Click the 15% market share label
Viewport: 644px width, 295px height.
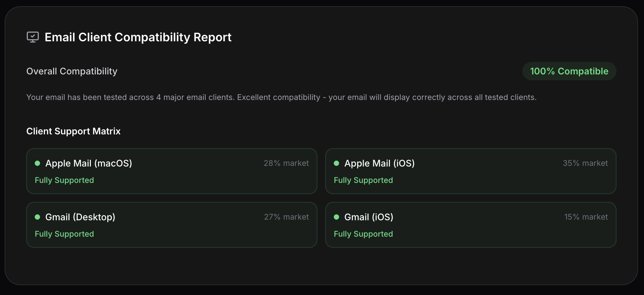point(586,217)
